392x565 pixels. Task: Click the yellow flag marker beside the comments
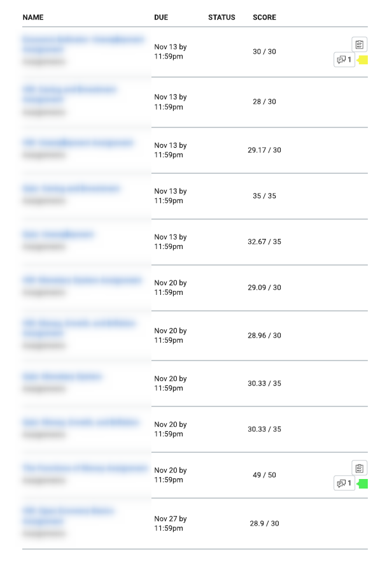[x=363, y=60]
